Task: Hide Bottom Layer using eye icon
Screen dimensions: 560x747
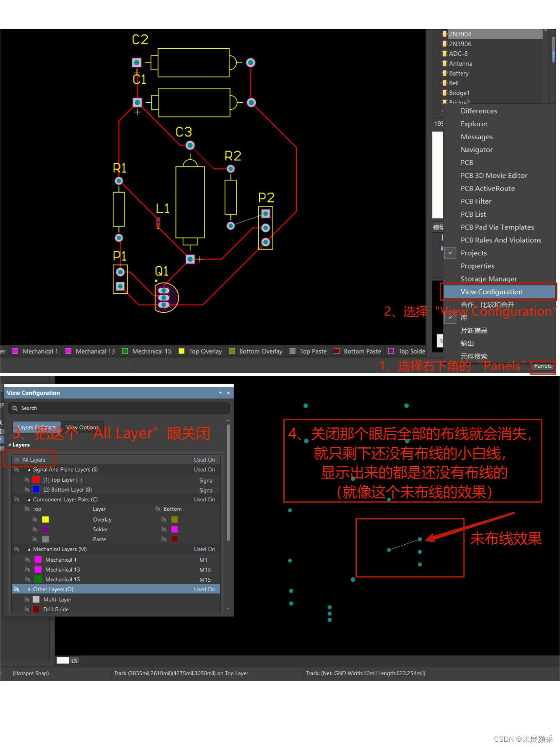Action: pos(27,490)
